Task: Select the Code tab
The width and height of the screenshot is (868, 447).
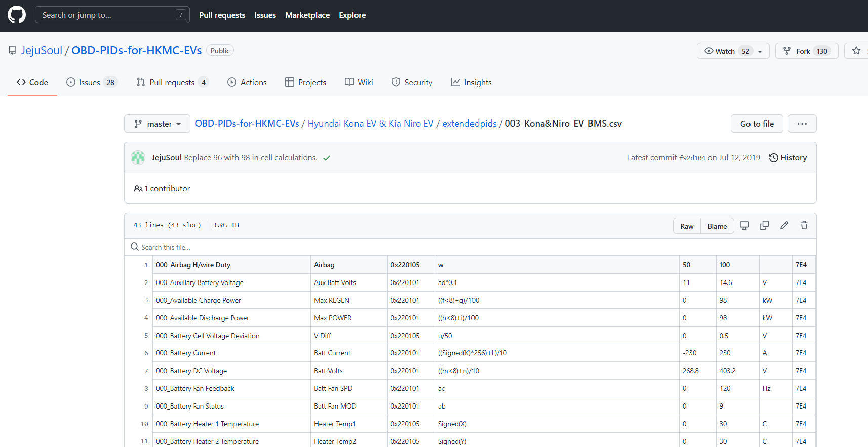Action: [32, 82]
